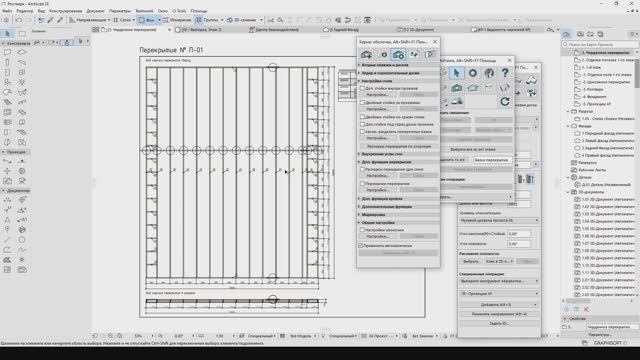This screenshot has width=640, height=360.
Task: Click the gear icon in the frame palette toolbar
Action: point(384,54)
